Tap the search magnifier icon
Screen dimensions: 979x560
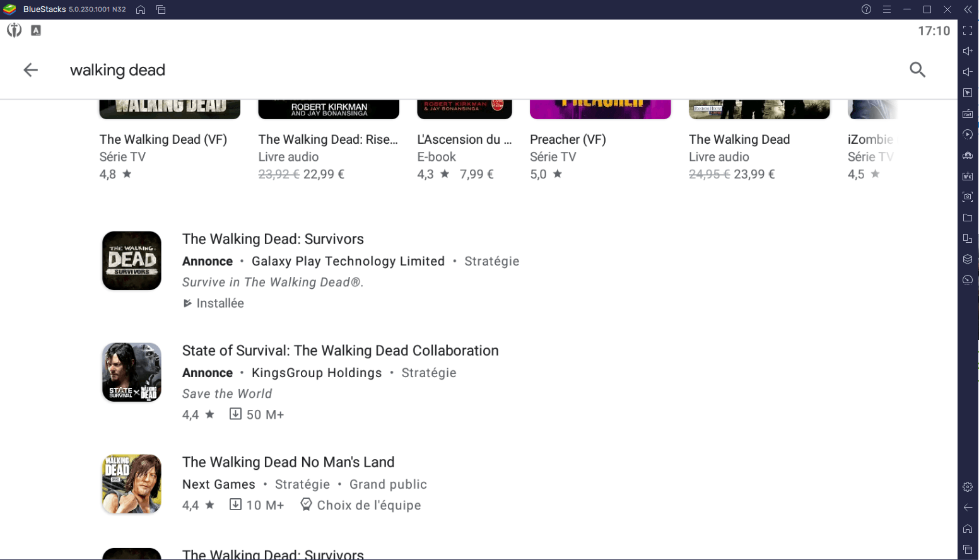pos(917,69)
